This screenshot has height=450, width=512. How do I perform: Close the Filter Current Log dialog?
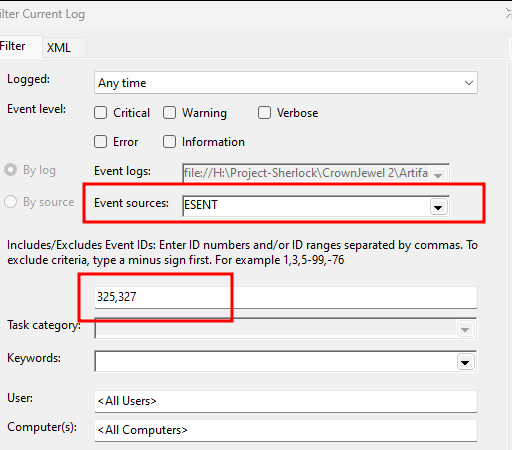click(508, 14)
